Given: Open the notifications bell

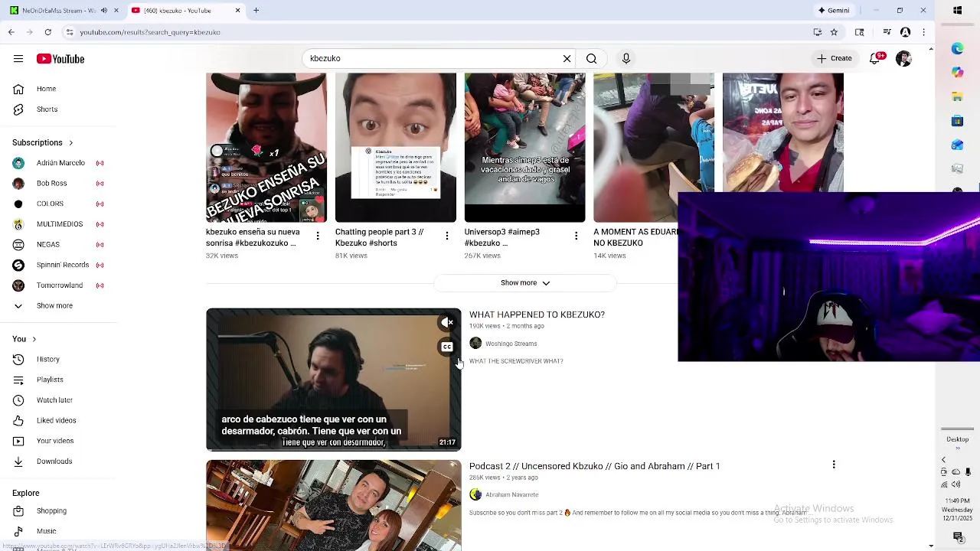Looking at the screenshot, I should (x=876, y=58).
